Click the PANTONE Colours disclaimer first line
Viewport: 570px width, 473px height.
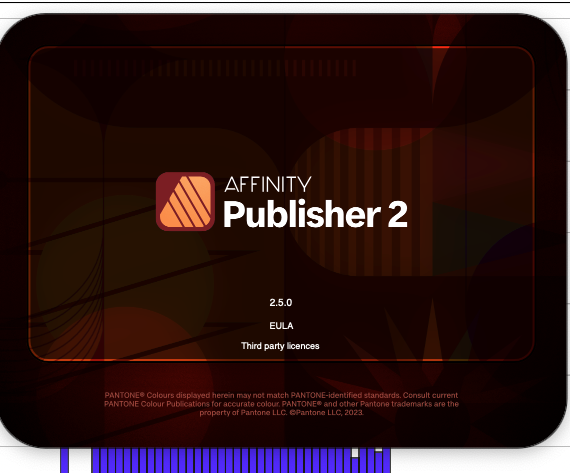coord(281,395)
